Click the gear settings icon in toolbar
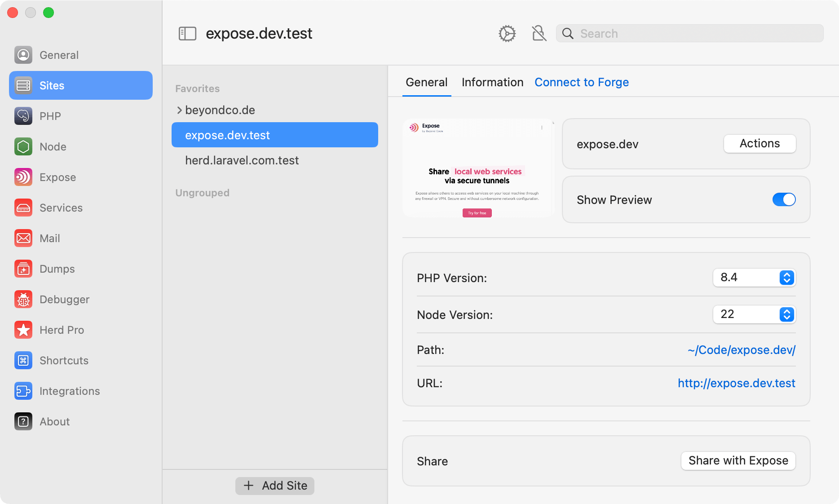This screenshot has height=504, width=839. pyautogui.click(x=507, y=33)
